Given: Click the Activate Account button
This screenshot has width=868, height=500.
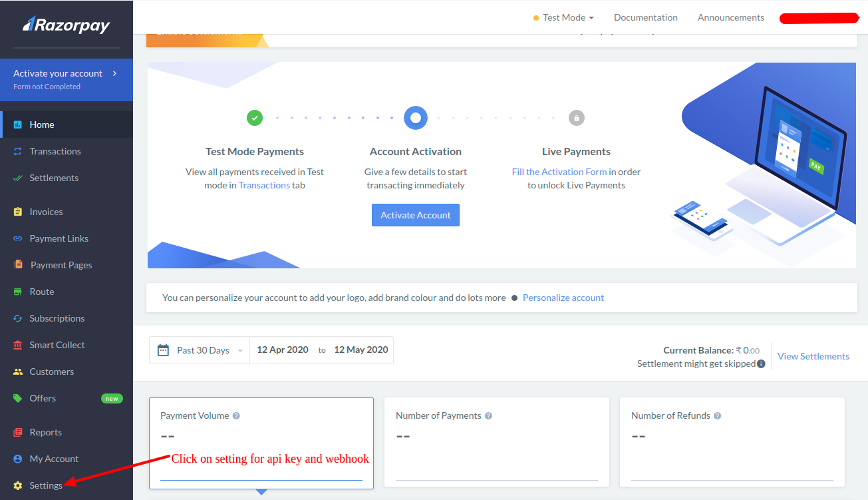Looking at the screenshot, I should (x=416, y=215).
